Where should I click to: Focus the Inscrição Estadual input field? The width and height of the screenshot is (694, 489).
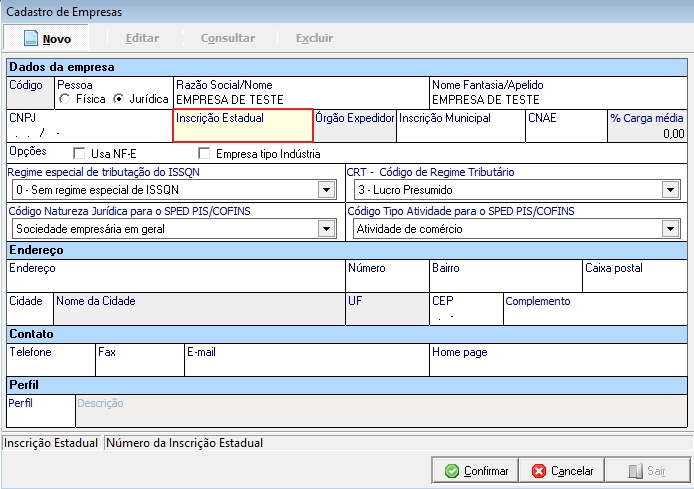[x=243, y=132]
